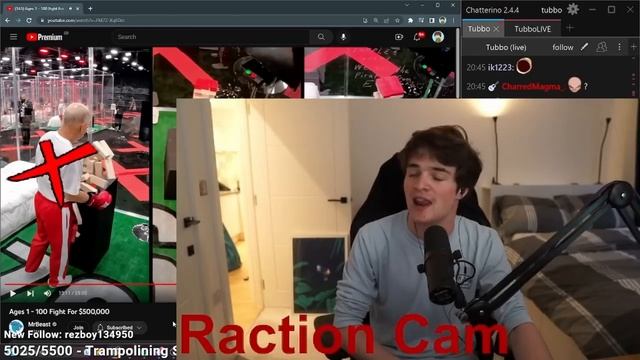Click the face emote in CharredMagma's message

[574, 85]
